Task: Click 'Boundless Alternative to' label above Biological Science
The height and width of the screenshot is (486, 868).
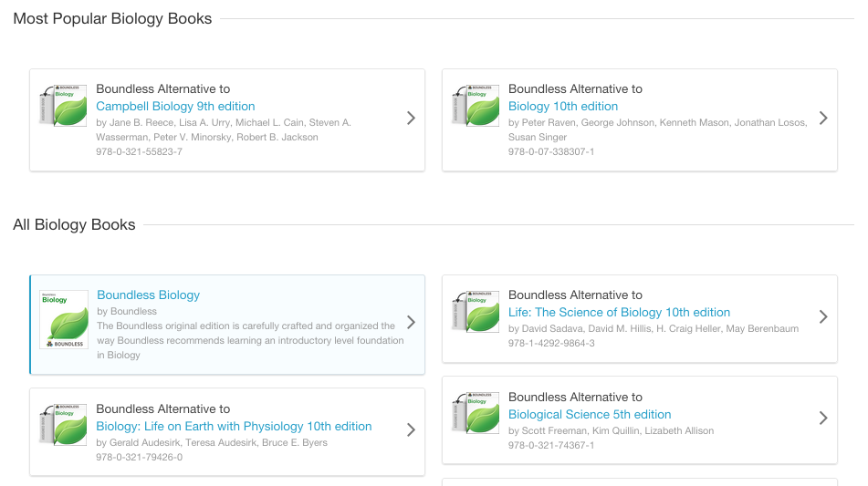Action: coord(575,397)
